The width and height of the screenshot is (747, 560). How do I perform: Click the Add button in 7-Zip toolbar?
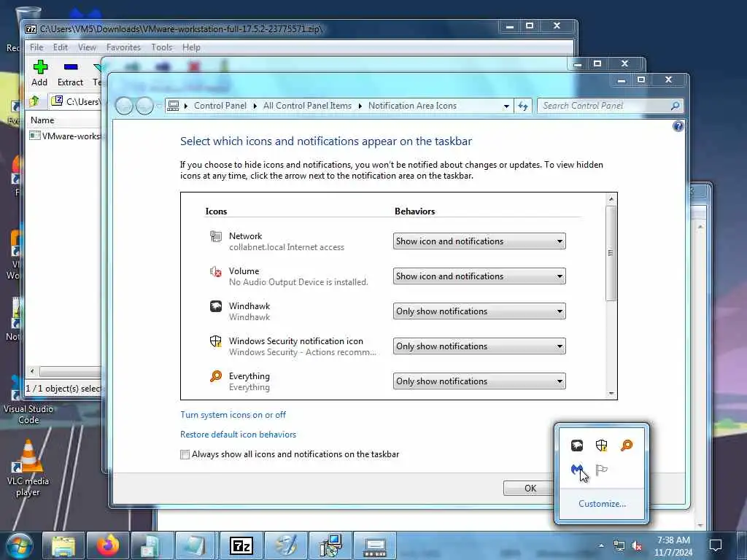coord(39,73)
